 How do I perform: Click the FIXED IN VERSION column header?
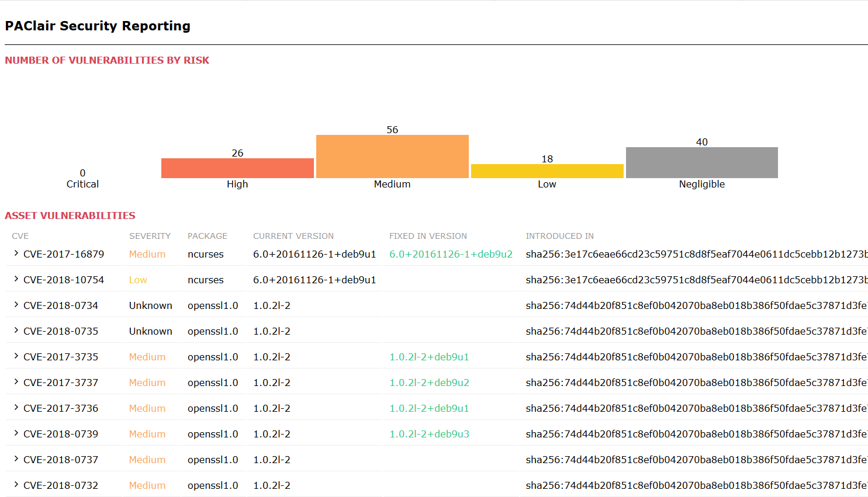pyautogui.click(x=428, y=236)
